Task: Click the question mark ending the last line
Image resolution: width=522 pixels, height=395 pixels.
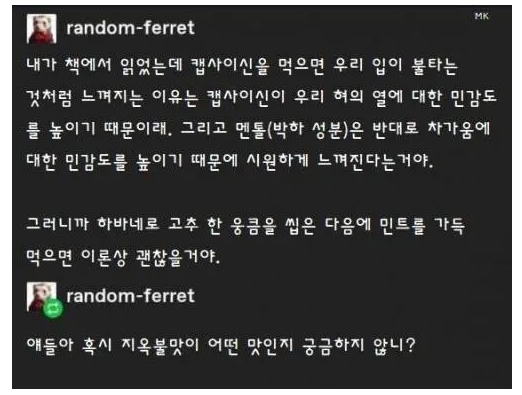Action: (x=410, y=345)
